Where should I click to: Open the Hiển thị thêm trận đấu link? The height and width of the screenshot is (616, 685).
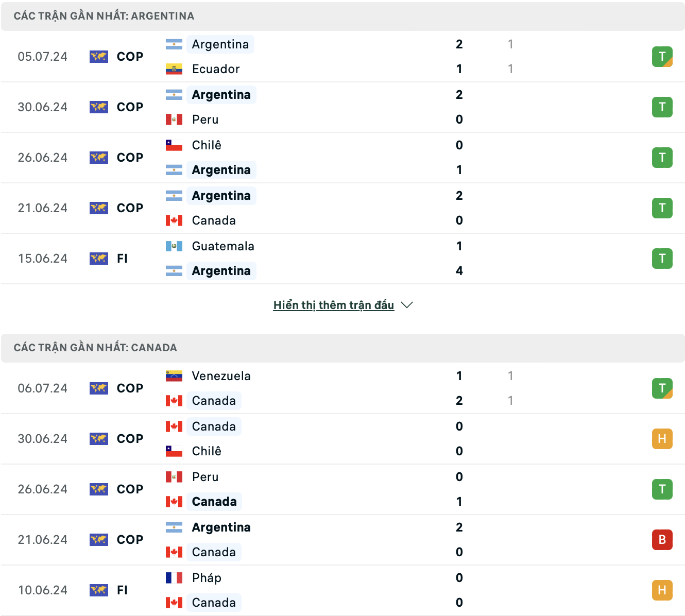pos(334,305)
